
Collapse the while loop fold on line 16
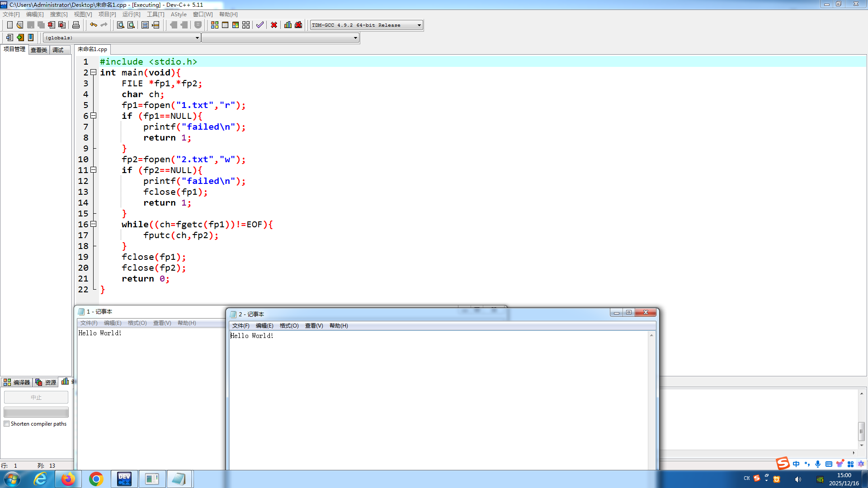click(x=94, y=224)
